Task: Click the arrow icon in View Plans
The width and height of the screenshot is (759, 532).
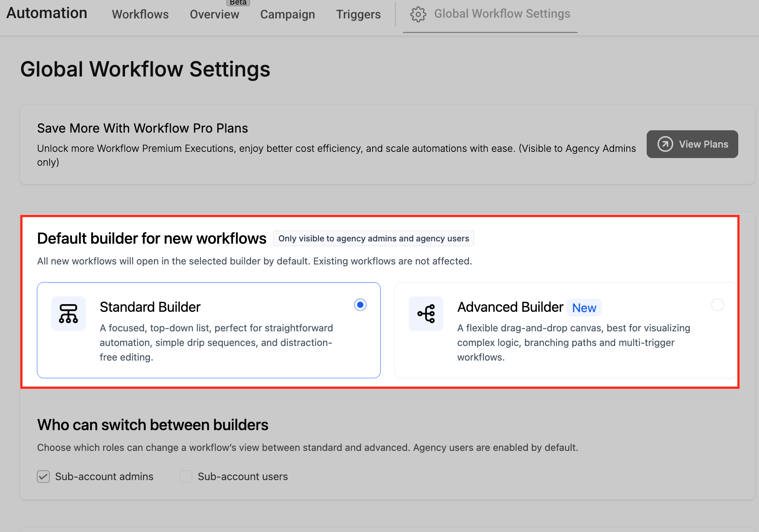Action: click(665, 144)
